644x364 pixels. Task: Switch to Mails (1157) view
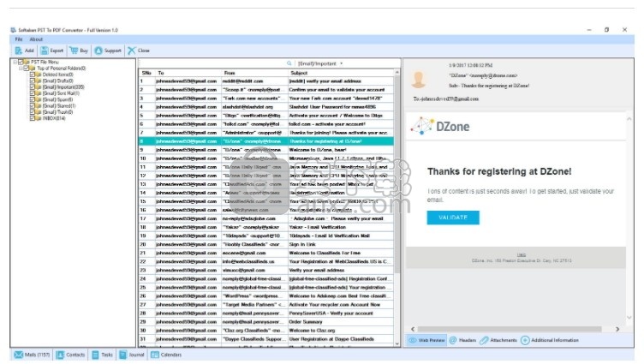click(32, 355)
